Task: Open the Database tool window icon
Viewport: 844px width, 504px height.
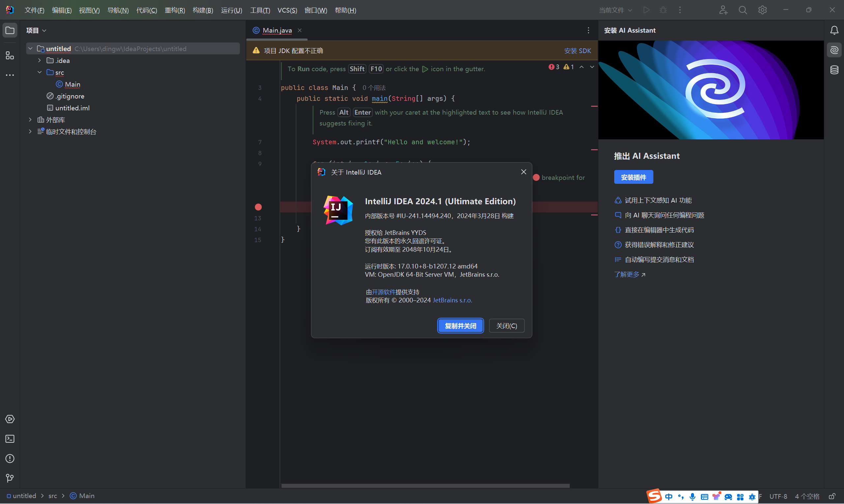Action: [x=834, y=70]
